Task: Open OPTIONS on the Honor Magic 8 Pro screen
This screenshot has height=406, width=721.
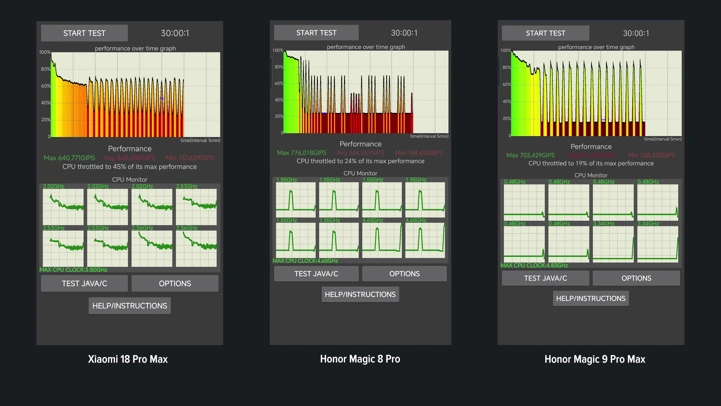Action: pyautogui.click(x=404, y=274)
